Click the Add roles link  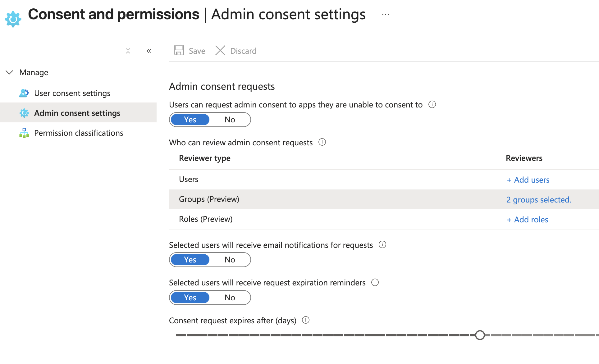(528, 220)
